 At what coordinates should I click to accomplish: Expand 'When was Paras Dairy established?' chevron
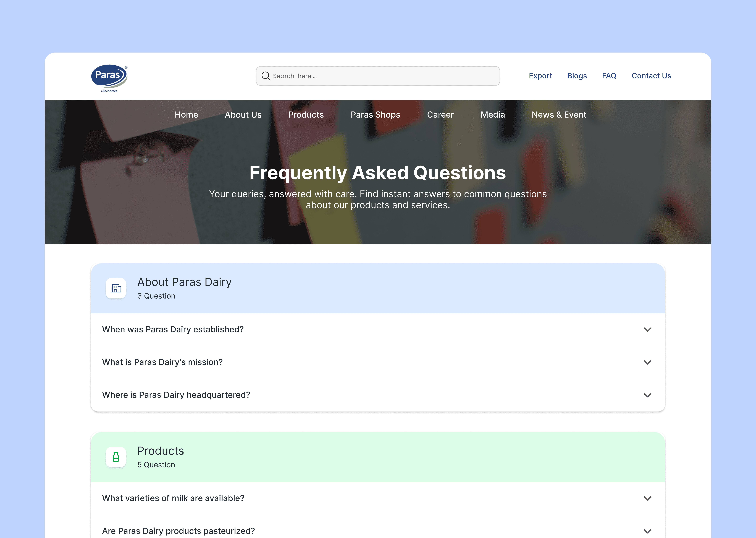click(647, 330)
